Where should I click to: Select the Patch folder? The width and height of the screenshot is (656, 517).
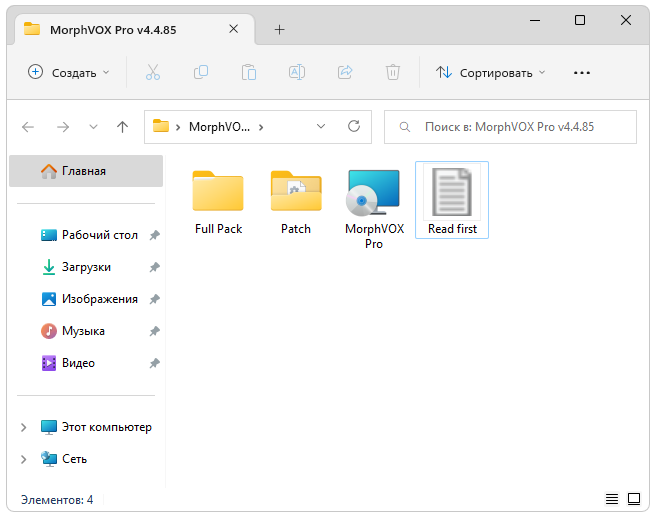pyautogui.click(x=296, y=202)
